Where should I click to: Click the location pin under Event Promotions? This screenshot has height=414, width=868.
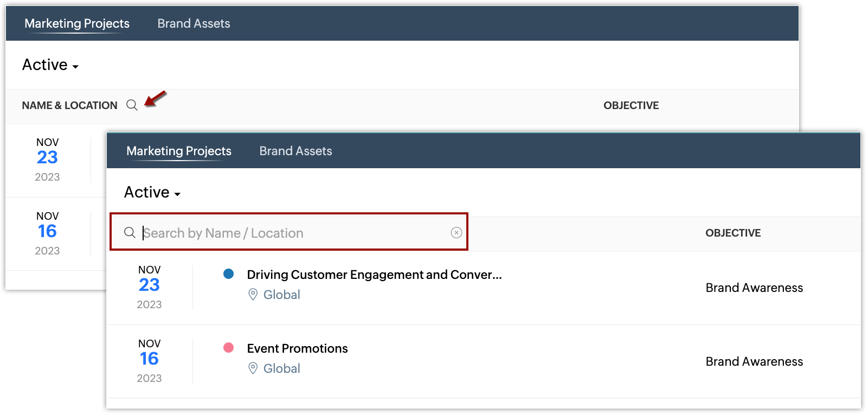tap(253, 368)
